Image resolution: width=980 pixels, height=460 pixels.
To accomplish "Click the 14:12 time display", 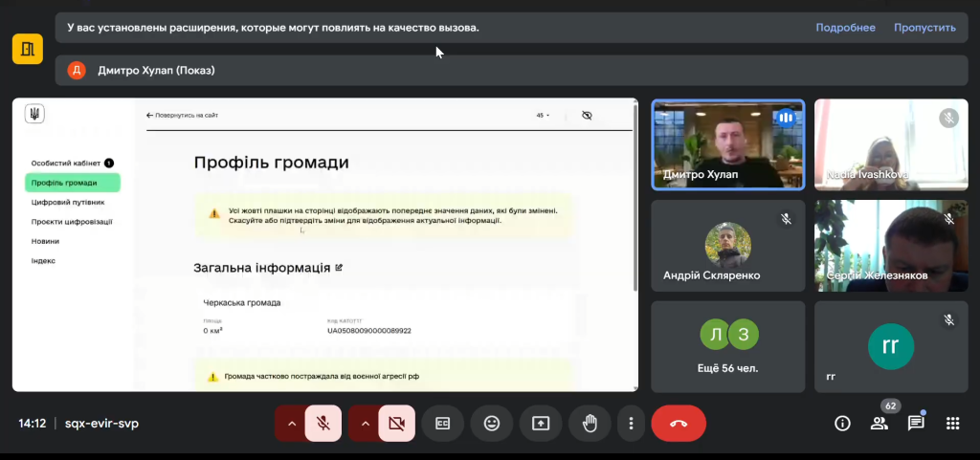I will click(32, 423).
